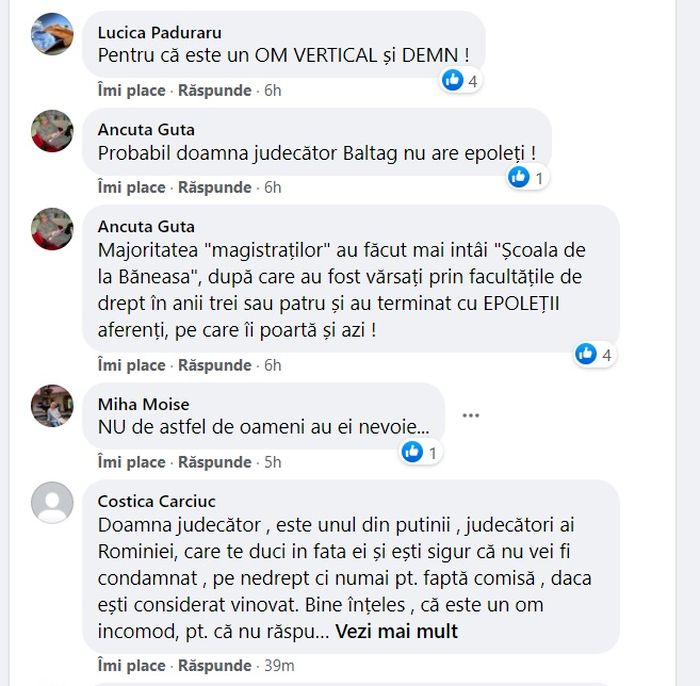Open the avatar beside the Baltag comment
This screenshot has height=686, width=700.
point(52,131)
